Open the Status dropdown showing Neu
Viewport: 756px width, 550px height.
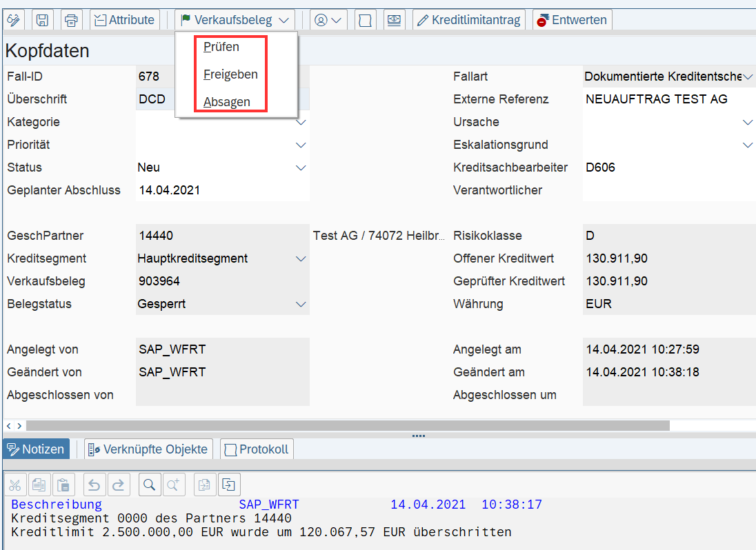pyautogui.click(x=300, y=167)
